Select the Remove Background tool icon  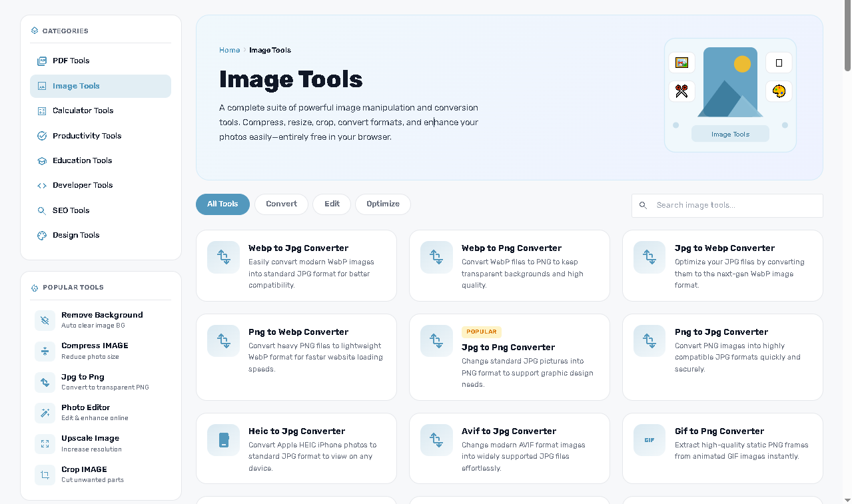click(x=45, y=320)
